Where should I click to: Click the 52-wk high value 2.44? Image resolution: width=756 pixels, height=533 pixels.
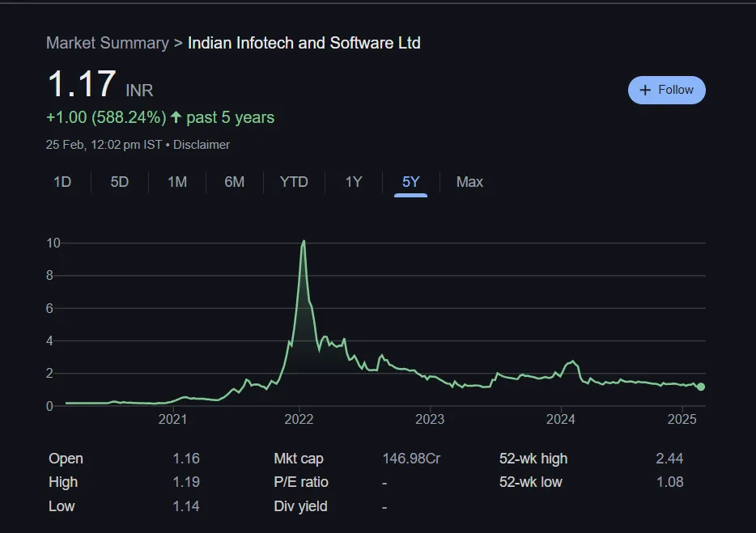click(x=669, y=459)
